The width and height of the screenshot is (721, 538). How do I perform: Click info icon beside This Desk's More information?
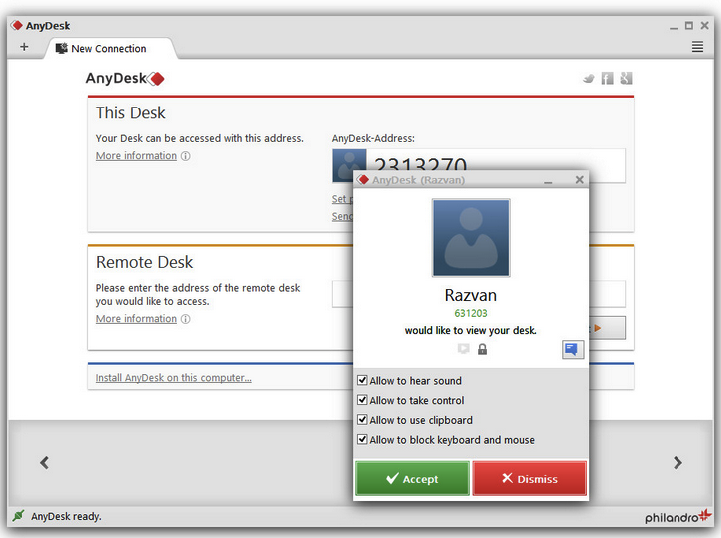pyautogui.click(x=185, y=156)
